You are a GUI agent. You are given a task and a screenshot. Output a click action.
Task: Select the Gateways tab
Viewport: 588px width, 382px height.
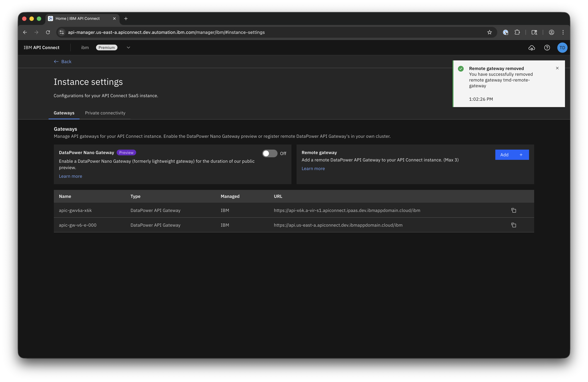[x=64, y=113]
